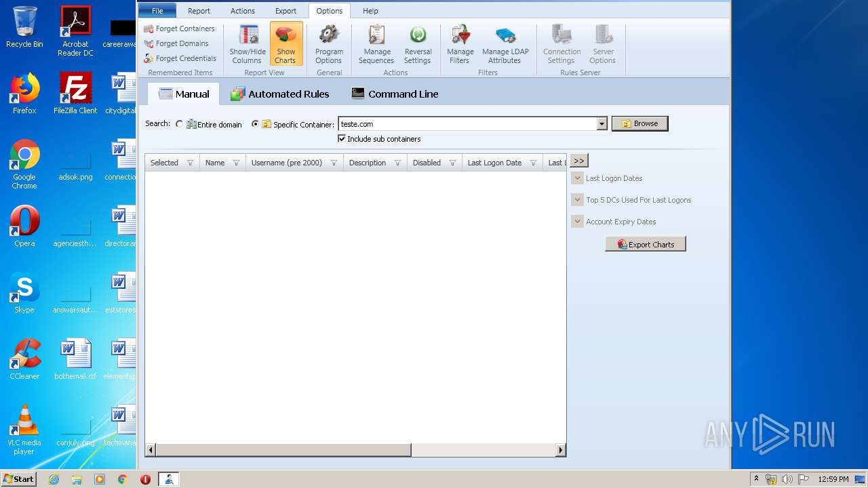The image size is (868, 488).
Task: Expand Account Expiry Dates chart
Action: point(577,222)
